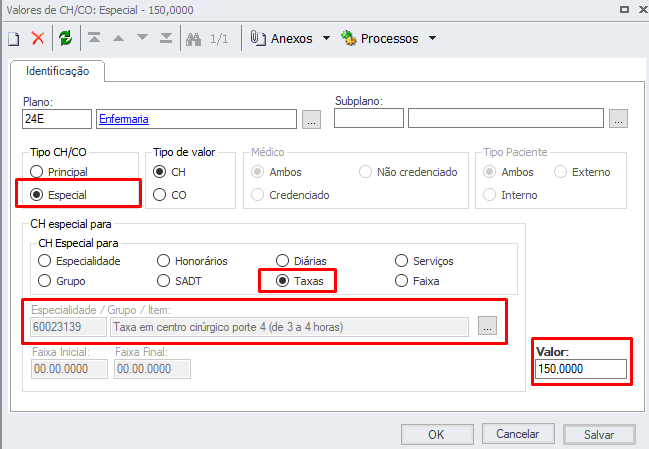
Task: Select the Faixa radio option
Action: tap(401, 281)
